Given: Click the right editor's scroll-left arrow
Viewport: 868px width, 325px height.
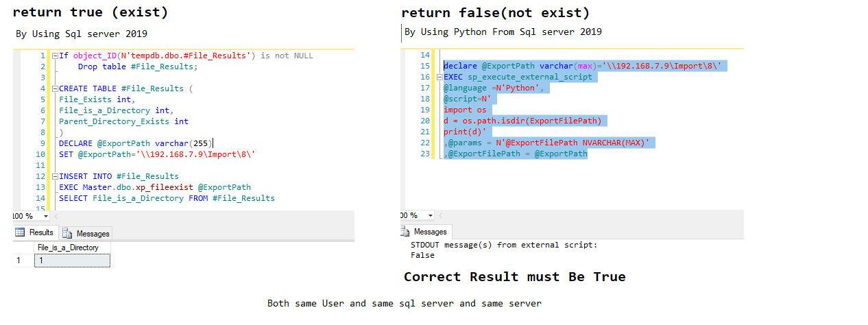Looking at the screenshot, I should (440, 215).
